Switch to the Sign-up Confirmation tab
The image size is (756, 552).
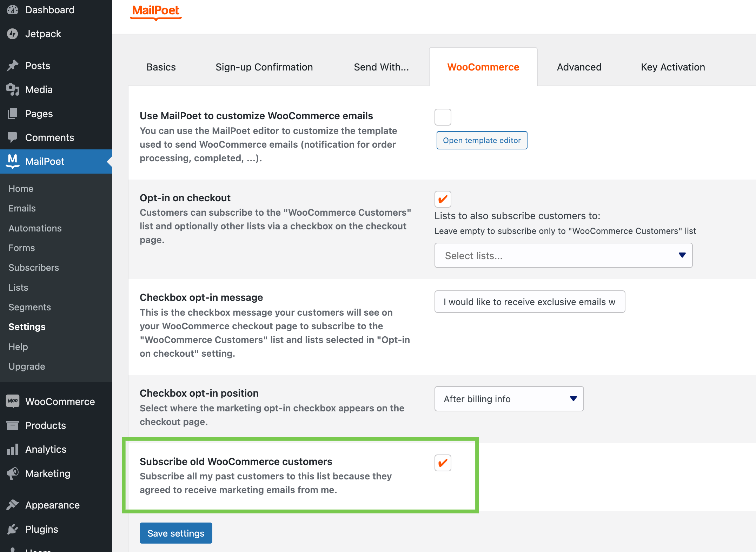[264, 67]
